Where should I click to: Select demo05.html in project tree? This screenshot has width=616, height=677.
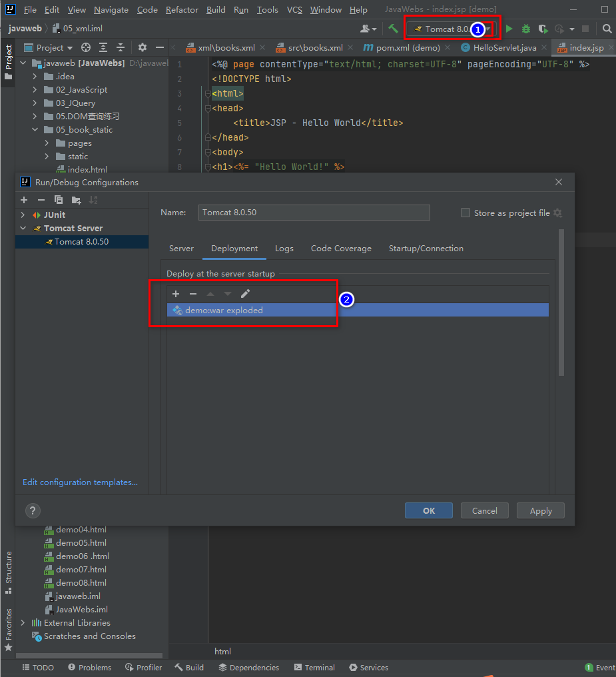coord(81,542)
